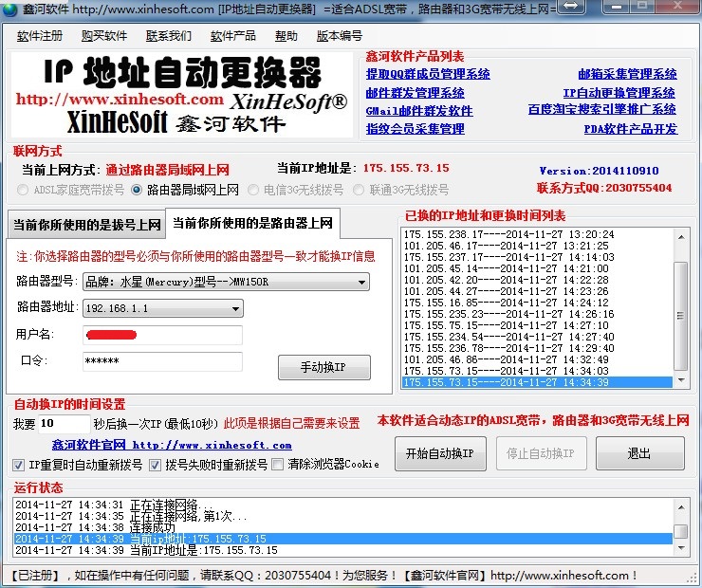This screenshot has height=588, width=702.
Task: Select row 175.155.16.85 14:24:12
Action: (538, 303)
